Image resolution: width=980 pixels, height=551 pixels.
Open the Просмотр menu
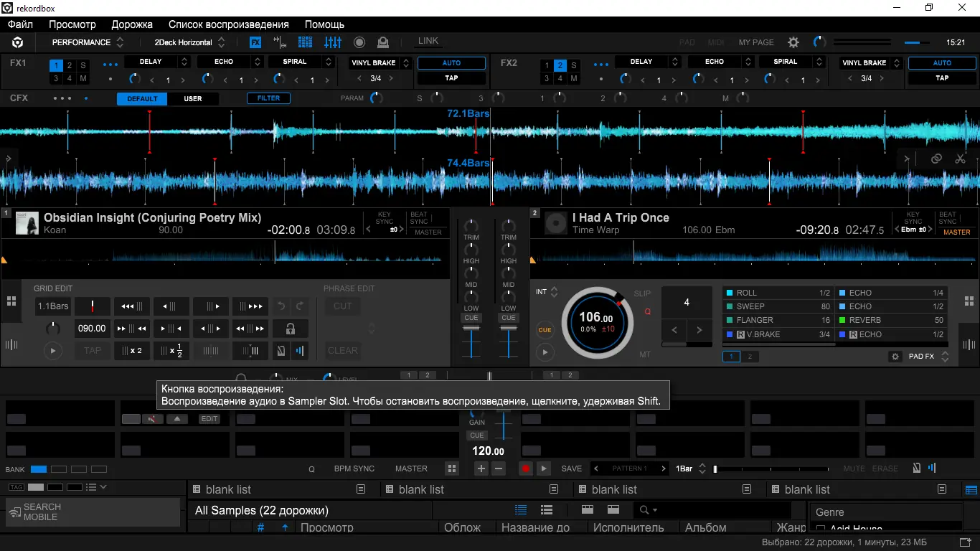tap(72, 24)
